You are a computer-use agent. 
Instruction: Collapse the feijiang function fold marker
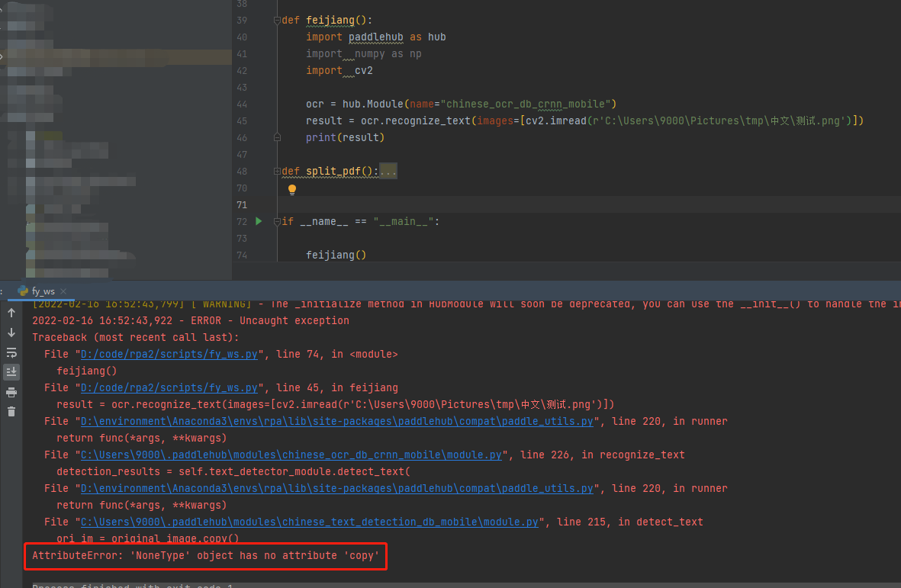click(x=277, y=21)
